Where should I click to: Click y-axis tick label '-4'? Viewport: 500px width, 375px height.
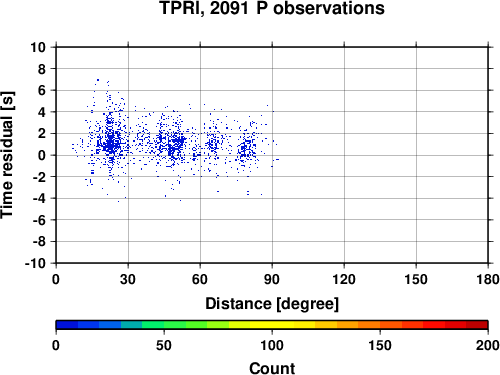(x=39, y=199)
